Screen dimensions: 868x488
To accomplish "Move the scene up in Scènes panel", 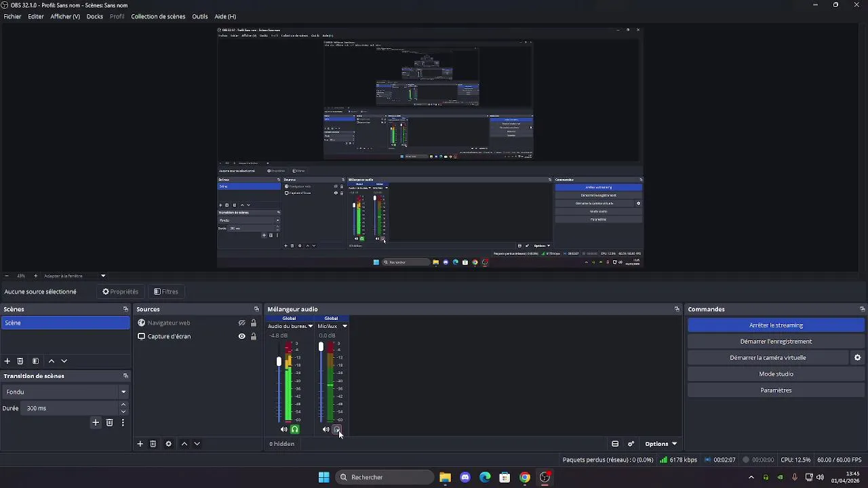I will (52, 361).
